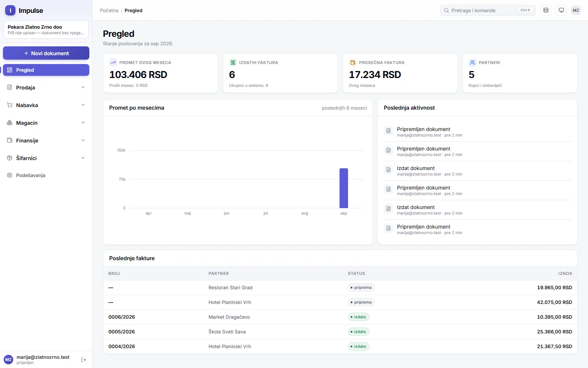Focus the Pretraga i komande search field
This screenshot has height=368, width=588.
488,10
